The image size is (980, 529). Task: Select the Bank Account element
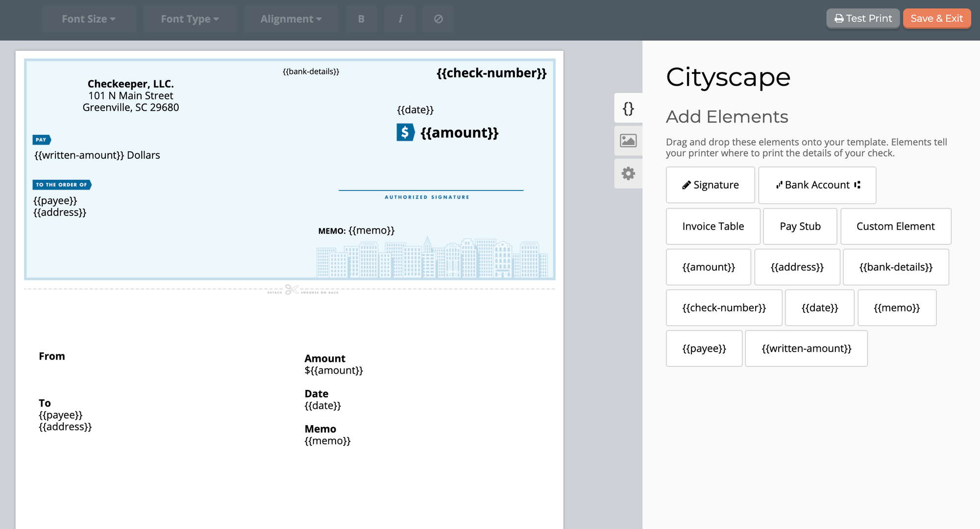coord(817,185)
